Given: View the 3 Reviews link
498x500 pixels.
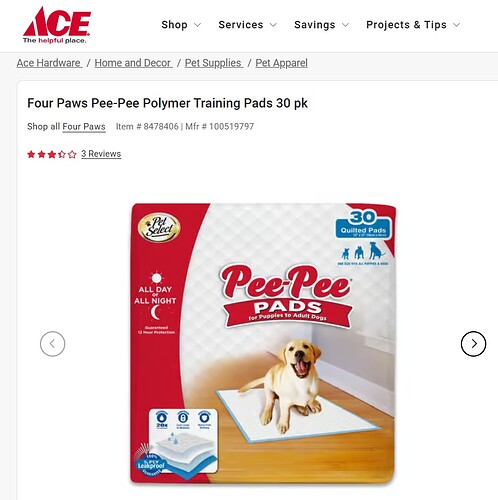Looking at the screenshot, I should pos(101,154).
